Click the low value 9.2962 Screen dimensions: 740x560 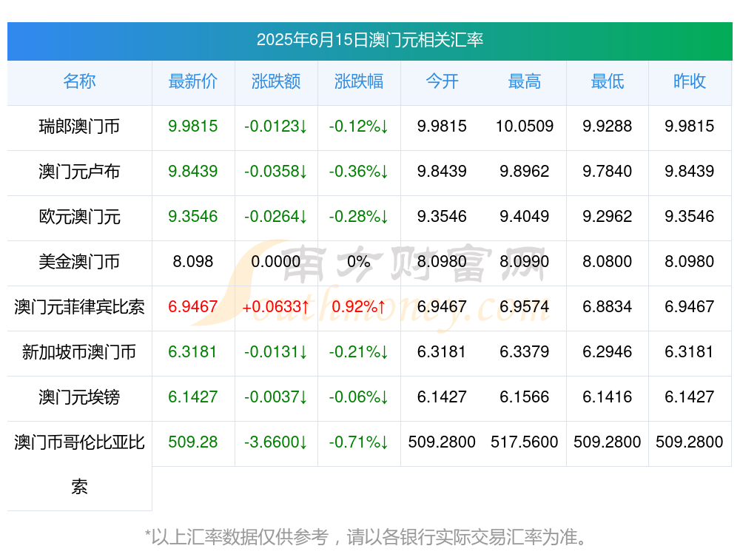click(608, 216)
